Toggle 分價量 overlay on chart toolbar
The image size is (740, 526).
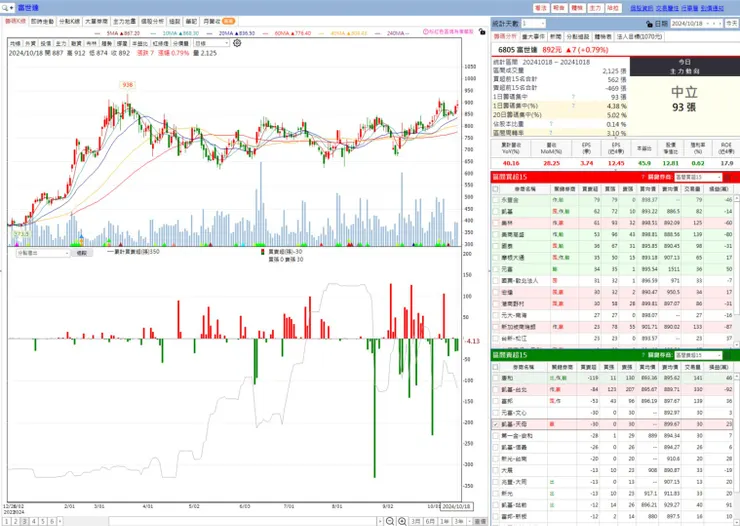tap(181, 43)
